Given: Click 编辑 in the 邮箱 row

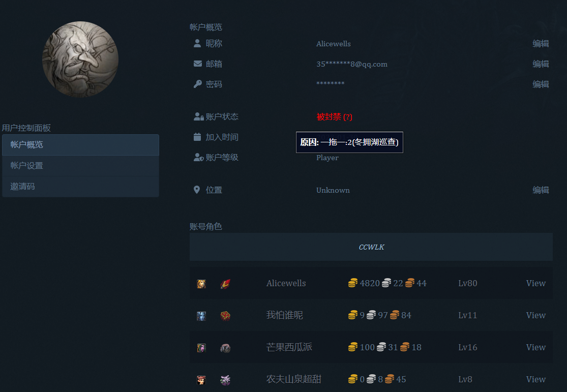Looking at the screenshot, I should [x=541, y=64].
